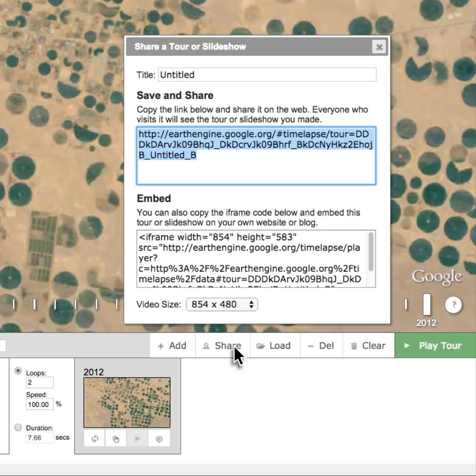Click the Share button in the tour toolbar
Image resolution: width=476 pixels, height=476 pixels.
pos(223,346)
